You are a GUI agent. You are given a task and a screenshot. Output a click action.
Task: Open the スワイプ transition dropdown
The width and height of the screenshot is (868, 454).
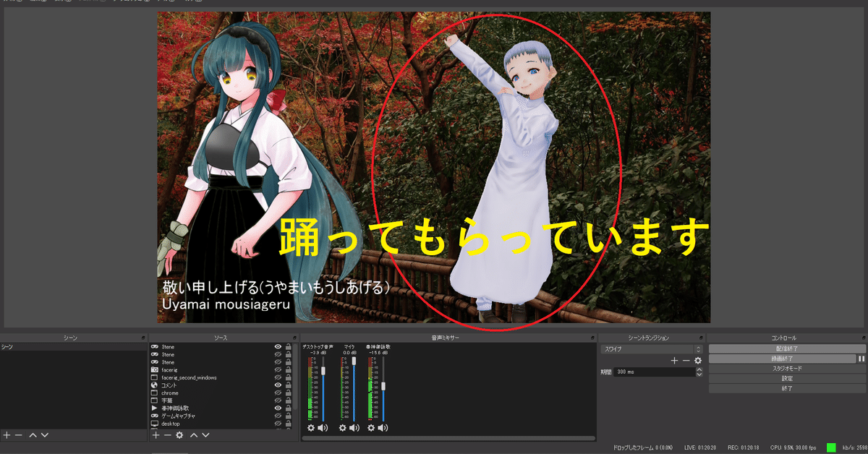tap(652, 349)
